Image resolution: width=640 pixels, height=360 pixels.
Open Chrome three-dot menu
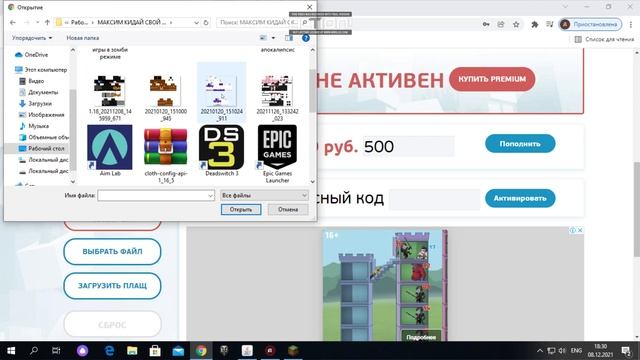pyautogui.click(x=631, y=24)
